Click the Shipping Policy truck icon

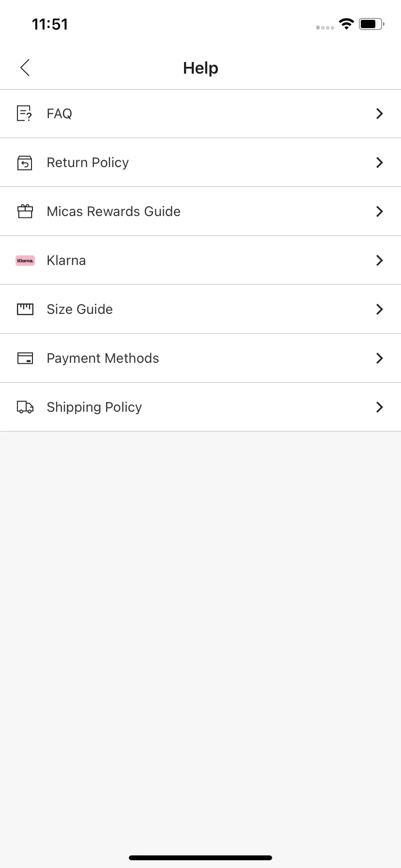click(x=25, y=407)
